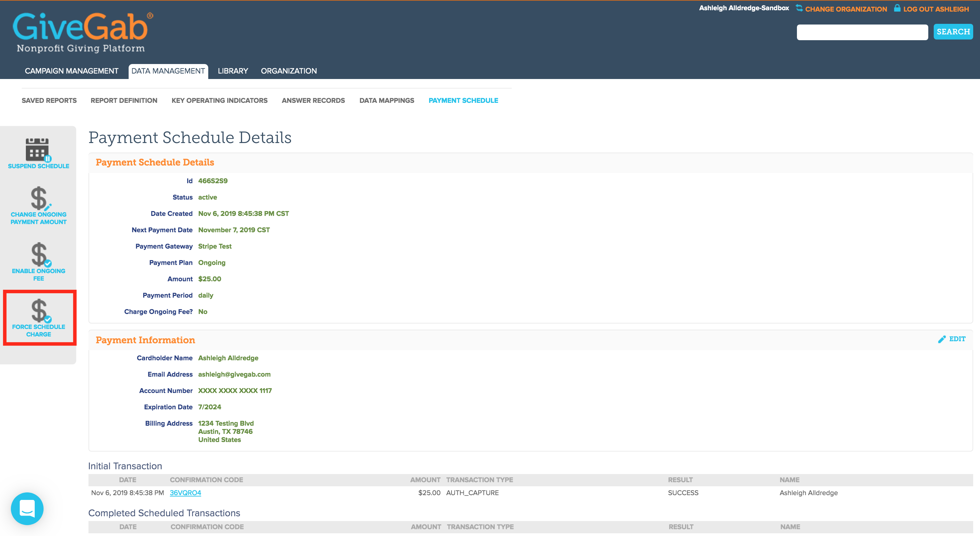Click the change organization swap icon

[x=799, y=8]
